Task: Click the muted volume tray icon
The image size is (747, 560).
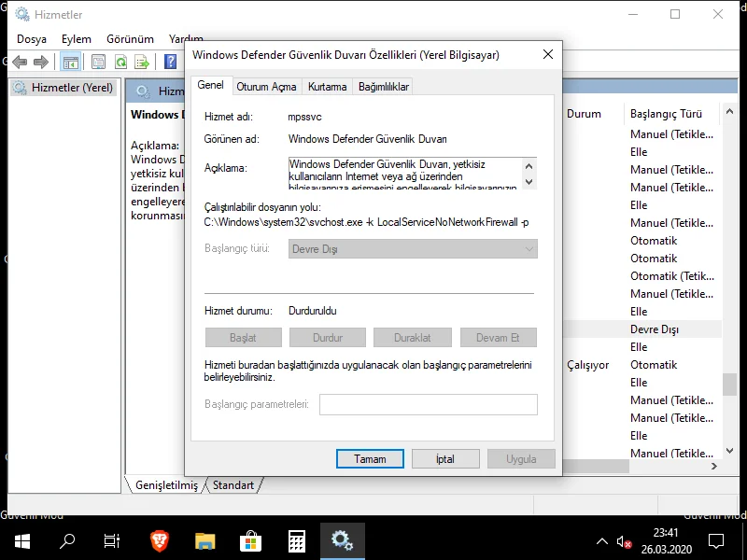Action: 624,542
